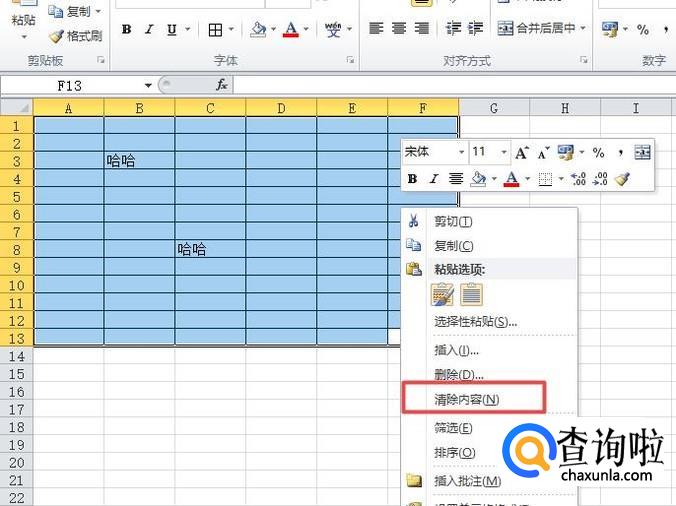The image size is (676, 506).
Task: Open the 字体 group dialog launcher
Action: point(350,60)
